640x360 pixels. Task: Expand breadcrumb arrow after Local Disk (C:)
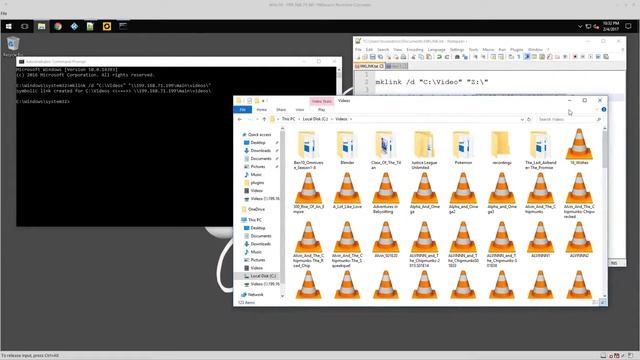click(x=331, y=119)
